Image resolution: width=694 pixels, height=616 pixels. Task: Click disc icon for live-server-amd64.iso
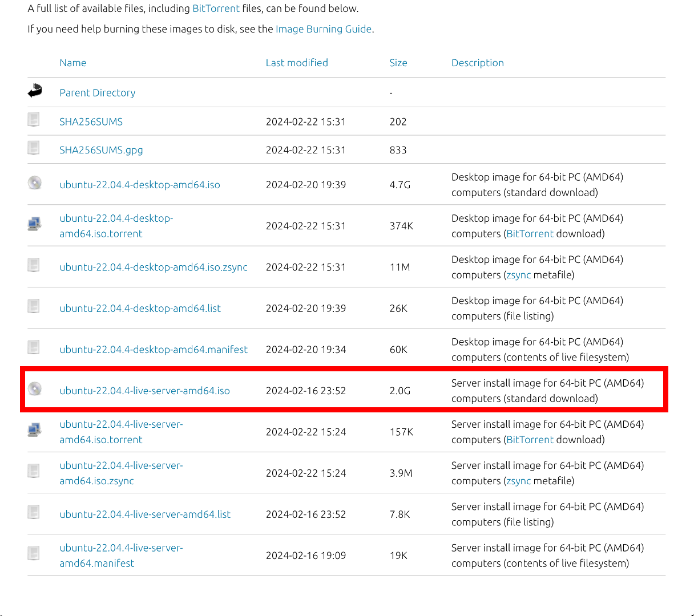tap(35, 388)
